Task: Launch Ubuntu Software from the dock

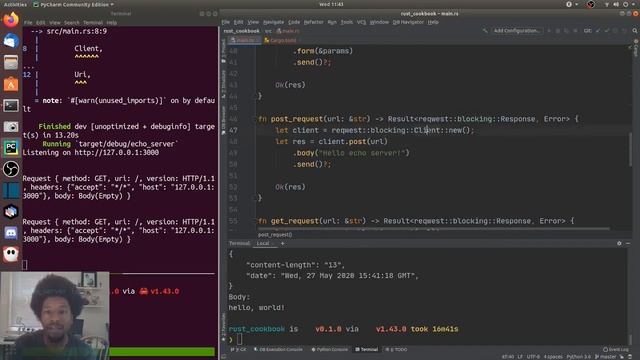Action: click(x=11, y=84)
